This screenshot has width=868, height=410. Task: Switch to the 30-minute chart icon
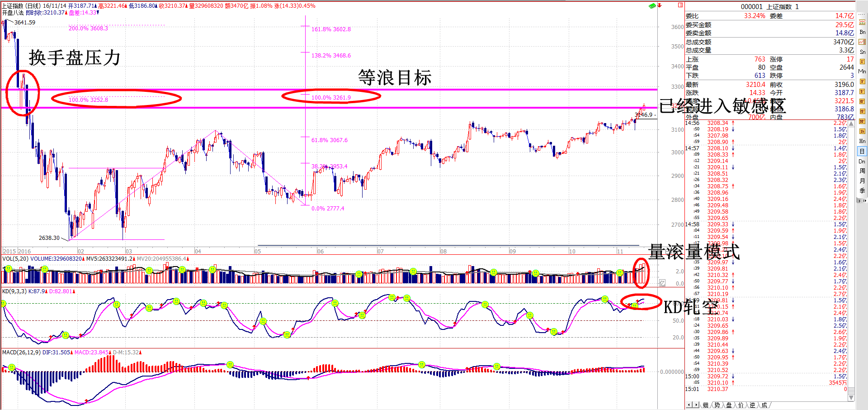click(862, 121)
